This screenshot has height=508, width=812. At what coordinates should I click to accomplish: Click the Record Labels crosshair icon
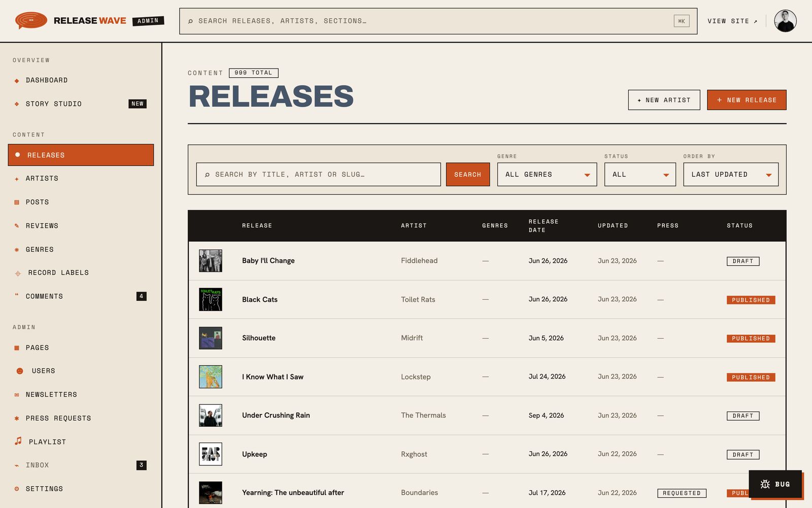[18, 273]
